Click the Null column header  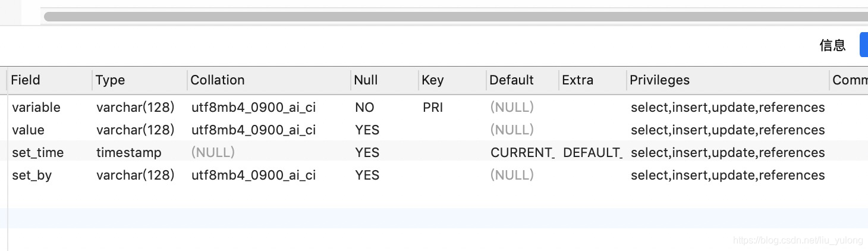366,80
